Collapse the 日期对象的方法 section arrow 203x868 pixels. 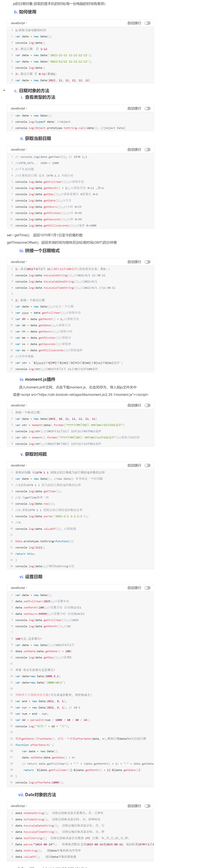(x=4, y=91)
